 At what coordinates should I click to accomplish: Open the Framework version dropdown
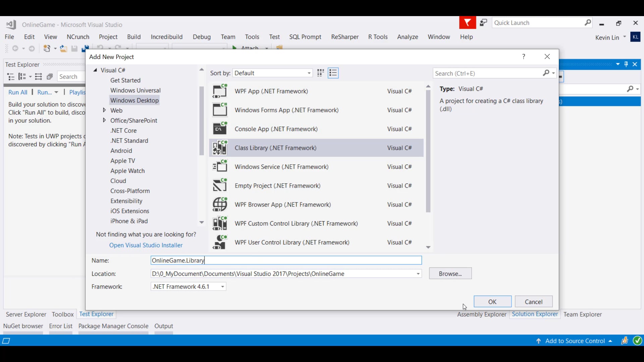point(222,287)
